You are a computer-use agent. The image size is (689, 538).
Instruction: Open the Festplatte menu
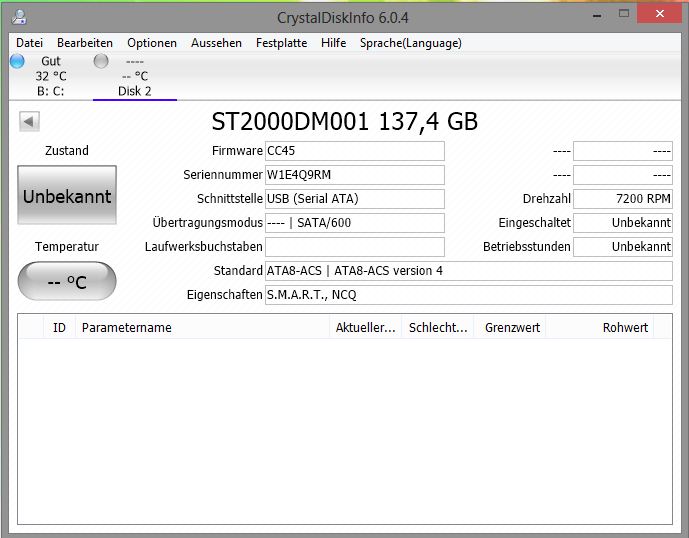(282, 43)
